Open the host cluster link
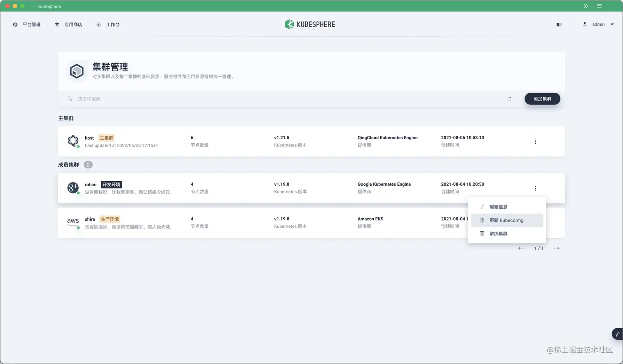The height and width of the screenshot is (364, 623). tap(89, 138)
